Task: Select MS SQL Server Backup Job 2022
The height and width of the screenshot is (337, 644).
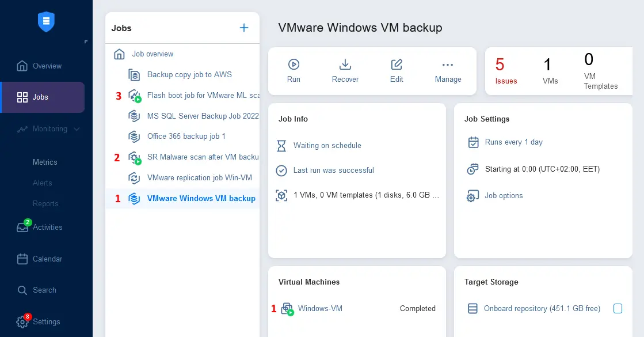Action: click(203, 116)
